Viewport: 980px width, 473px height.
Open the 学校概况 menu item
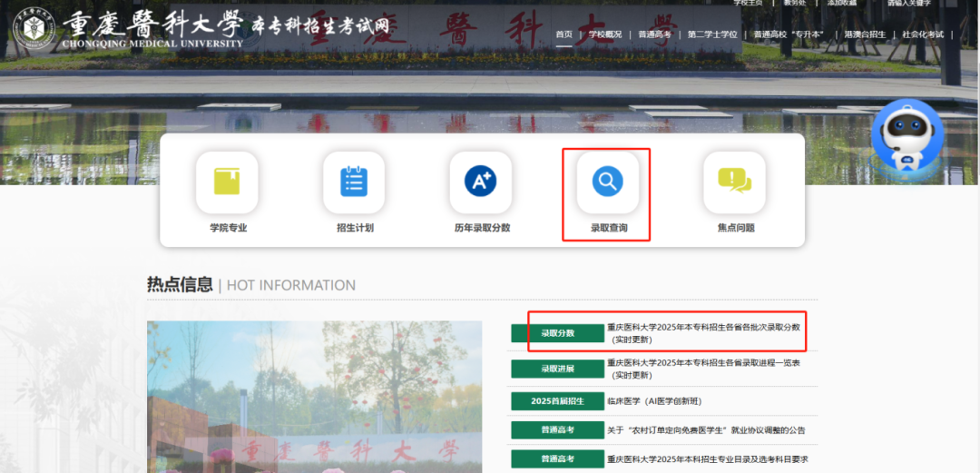tap(605, 34)
